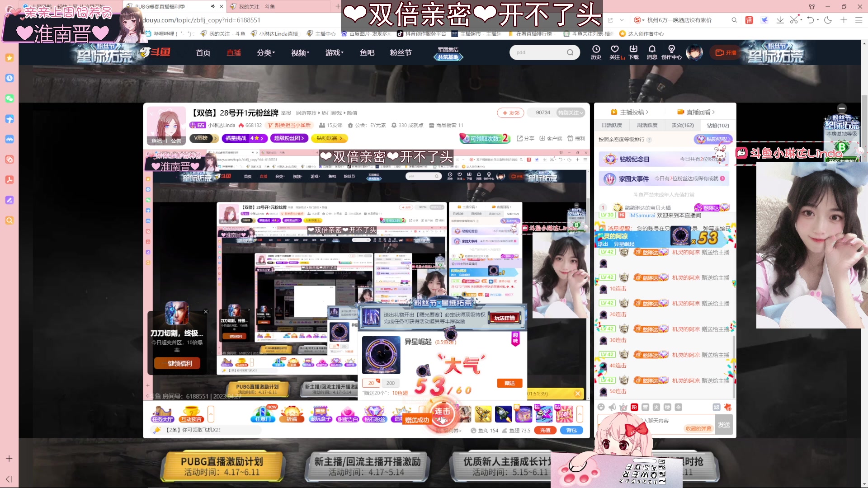
Task: Open the 视频 dropdown menu
Action: coord(300,53)
